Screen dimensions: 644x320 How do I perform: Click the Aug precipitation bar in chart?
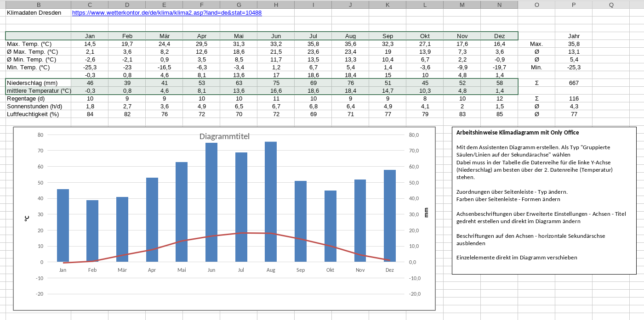tap(271, 202)
